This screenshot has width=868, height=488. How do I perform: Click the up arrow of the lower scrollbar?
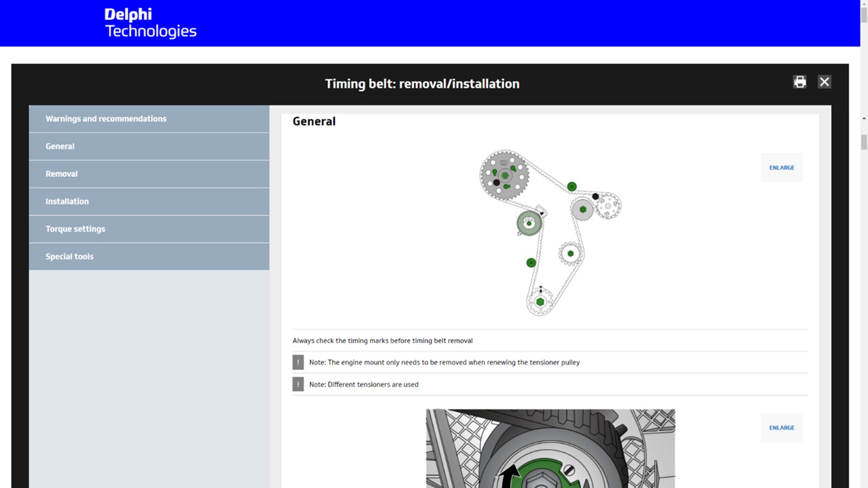point(864,119)
